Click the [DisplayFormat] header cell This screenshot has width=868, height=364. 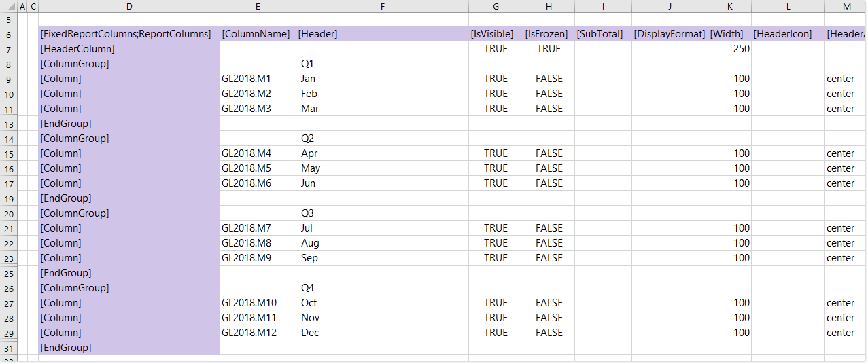coord(669,34)
